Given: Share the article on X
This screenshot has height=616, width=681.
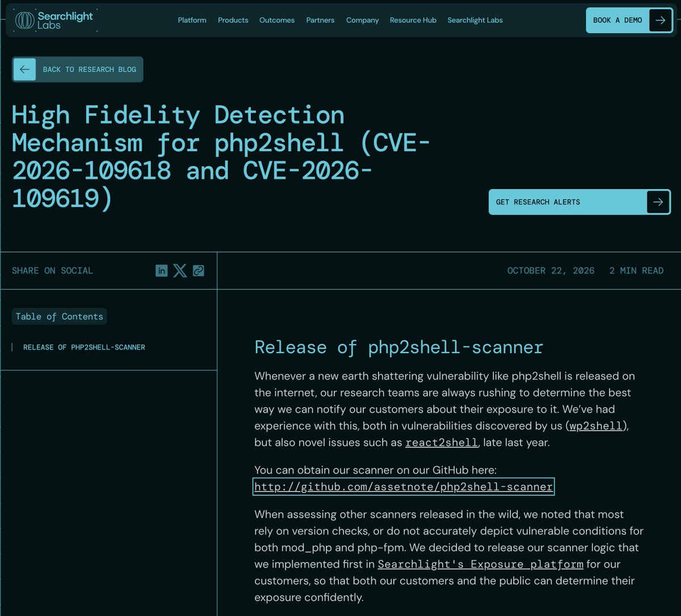Looking at the screenshot, I should tap(180, 270).
